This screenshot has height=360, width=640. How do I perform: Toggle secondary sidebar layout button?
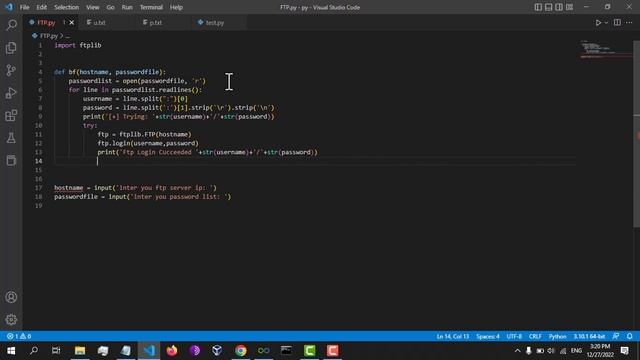pos(559,7)
